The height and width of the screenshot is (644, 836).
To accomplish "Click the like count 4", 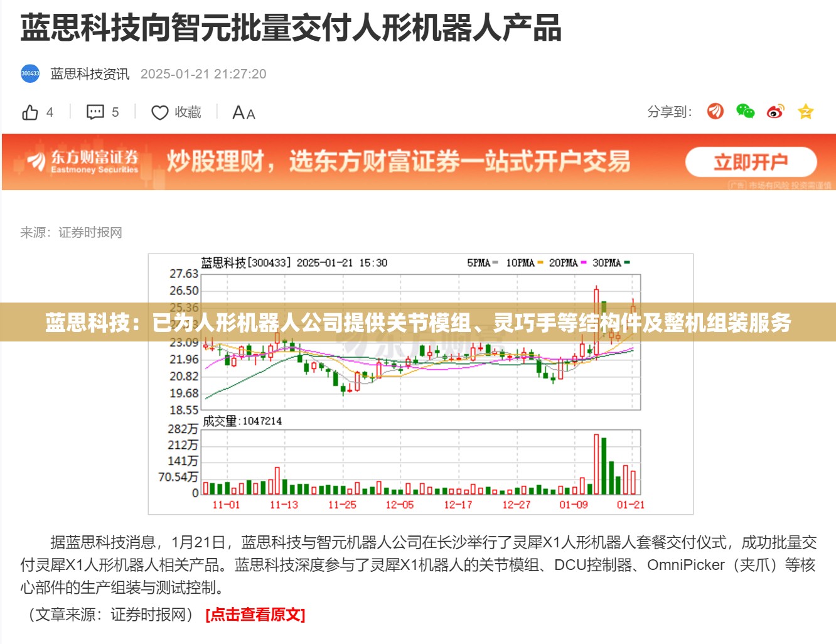I will [50, 112].
